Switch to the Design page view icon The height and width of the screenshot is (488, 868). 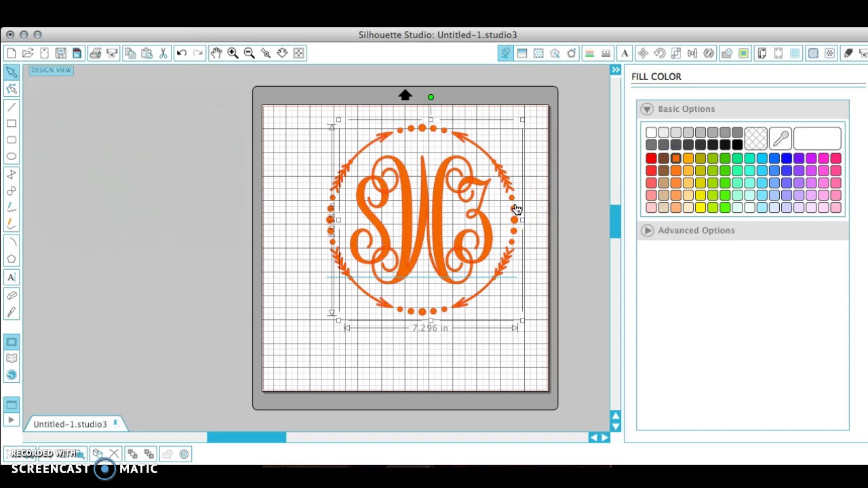(12, 342)
